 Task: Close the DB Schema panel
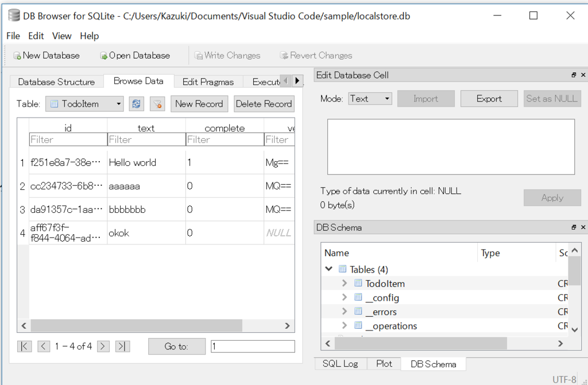[583, 227]
